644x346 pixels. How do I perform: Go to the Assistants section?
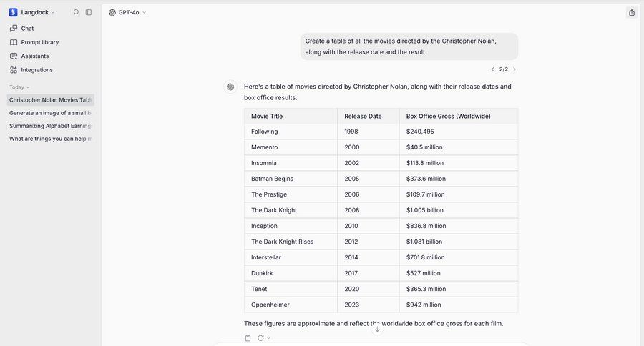click(34, 56)
